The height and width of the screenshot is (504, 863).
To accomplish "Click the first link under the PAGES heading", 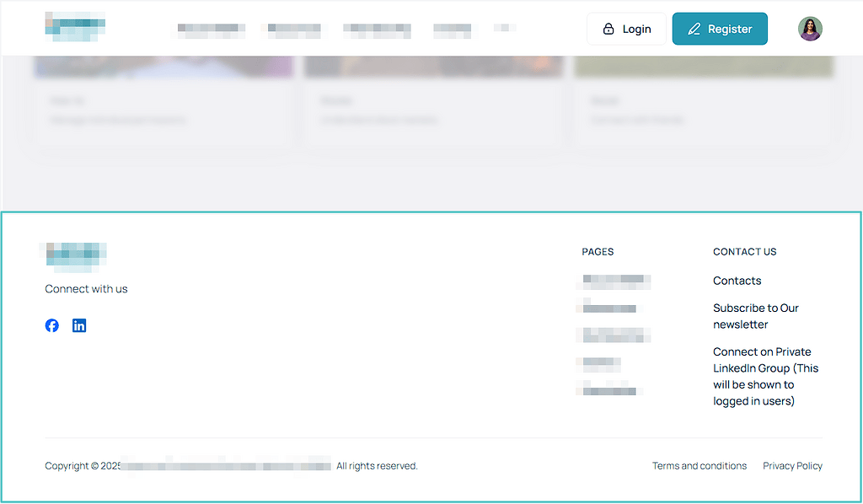I will click(614, 281).
